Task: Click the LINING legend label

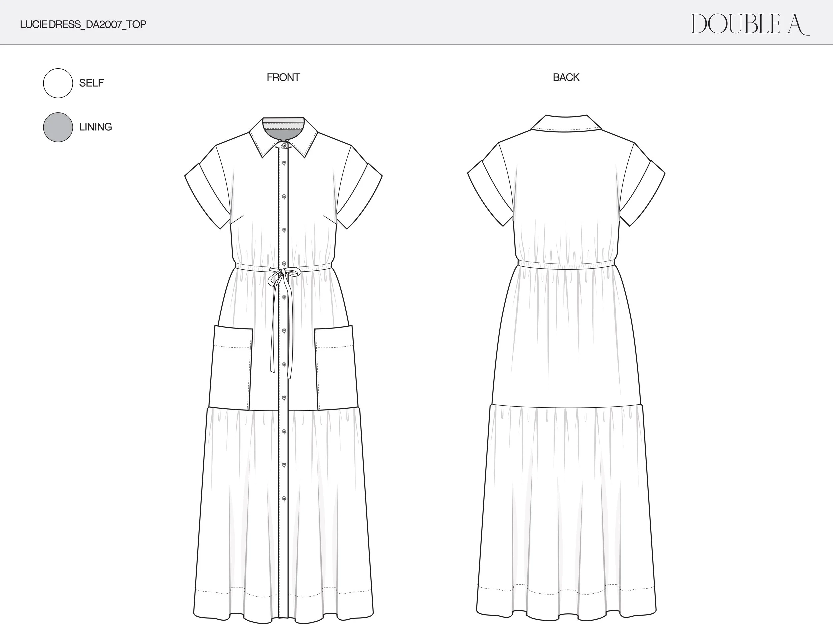Action: pos(95,127)
